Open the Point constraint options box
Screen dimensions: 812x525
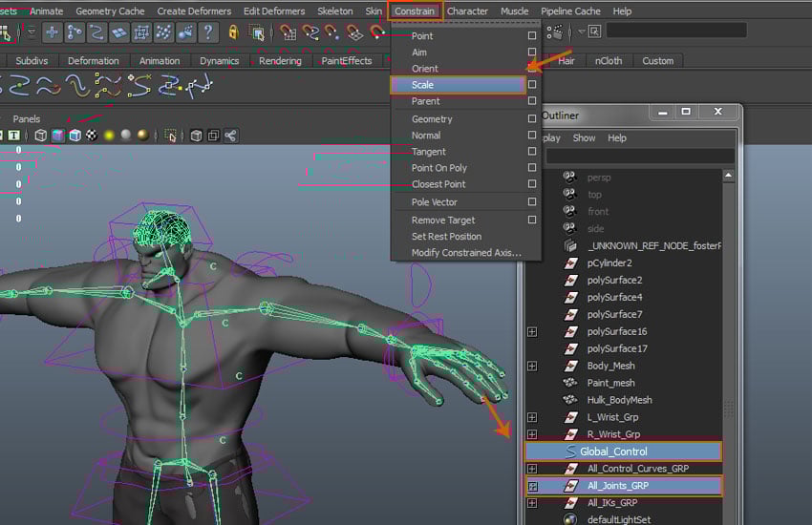(532, 36)
